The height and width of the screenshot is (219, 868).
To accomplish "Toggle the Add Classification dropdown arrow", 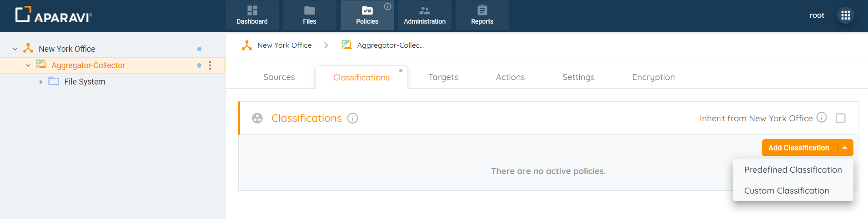I will (x=845, y=148).
